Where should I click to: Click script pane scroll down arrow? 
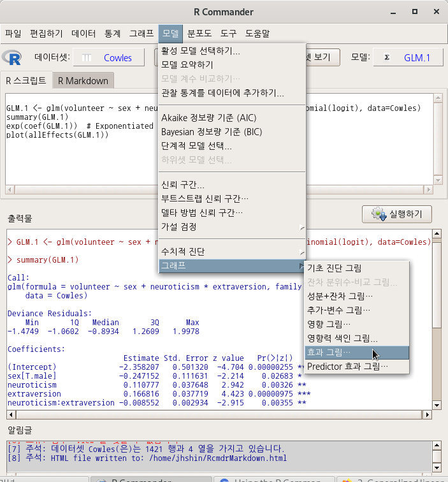[438, 180]
